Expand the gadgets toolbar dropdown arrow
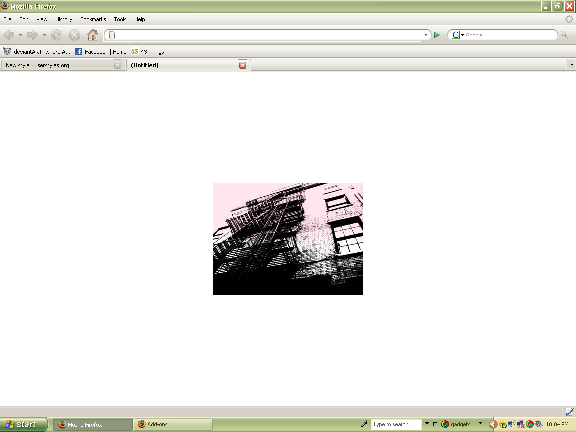This screenshot has width=576, height=432. pos(480,424)
